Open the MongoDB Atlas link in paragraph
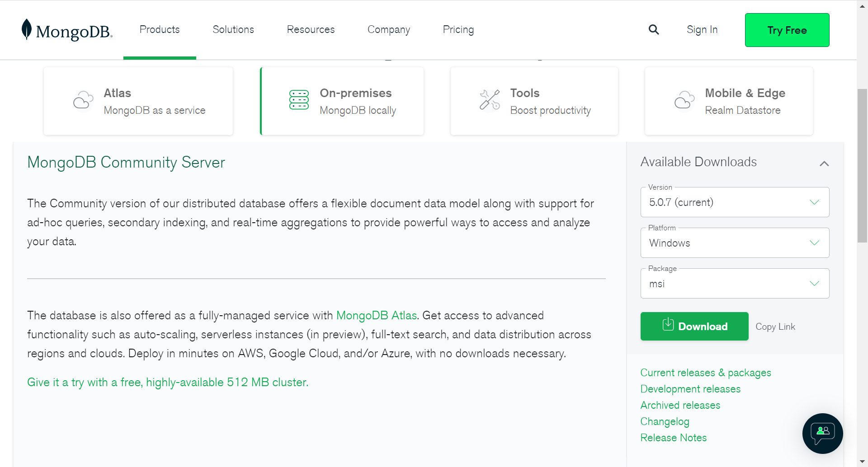Image resolution: width=868 pixels, height=467 pixels. [x=377, y=315]
